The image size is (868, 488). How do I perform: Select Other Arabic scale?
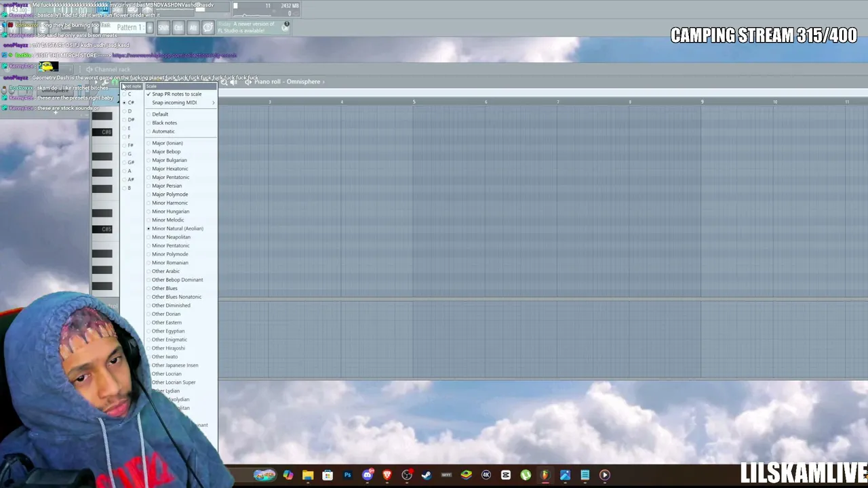click(181, 271)
